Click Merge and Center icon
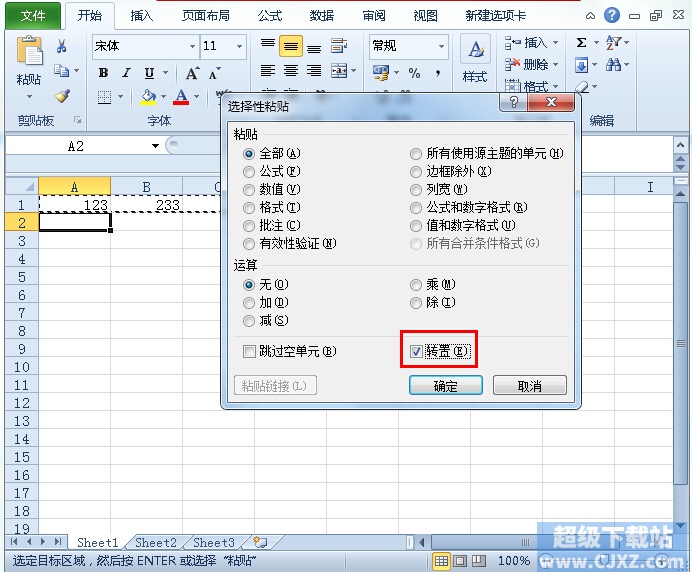 click(339, 71)
